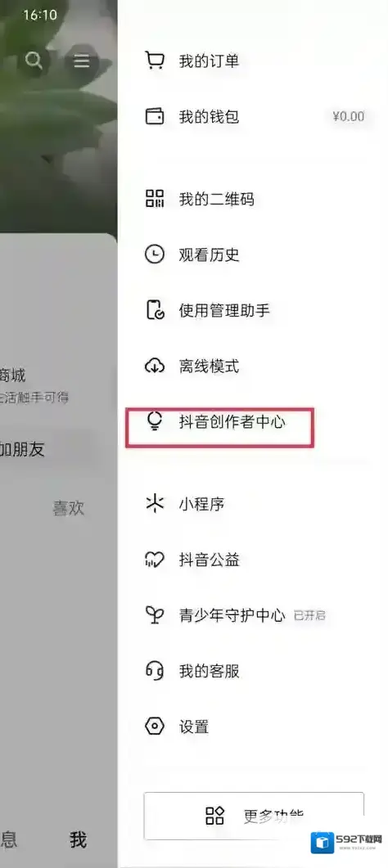The height and width of the screenshot is (868, 388).
Task: Tap the 已开启 status next to 青少年守护中心
Action: (x=309, y=615)
